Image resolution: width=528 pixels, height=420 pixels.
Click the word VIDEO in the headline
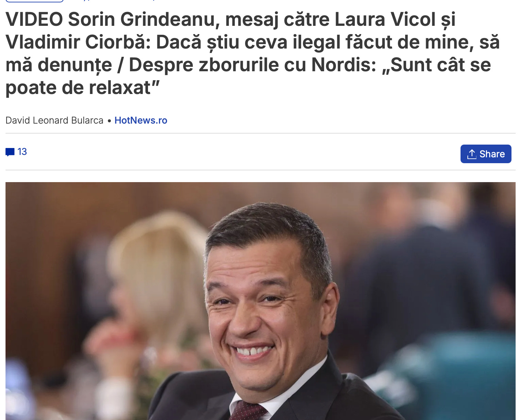coord(34,19)
